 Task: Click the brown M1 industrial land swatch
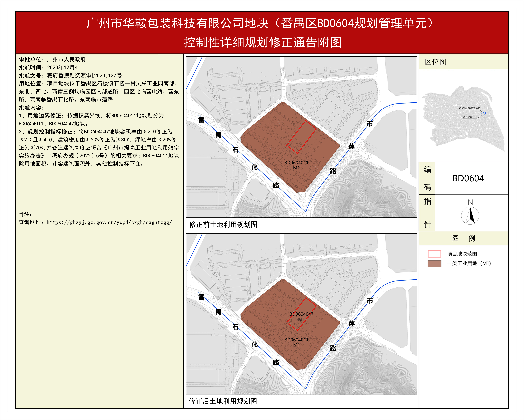click(x=434, y=263)
